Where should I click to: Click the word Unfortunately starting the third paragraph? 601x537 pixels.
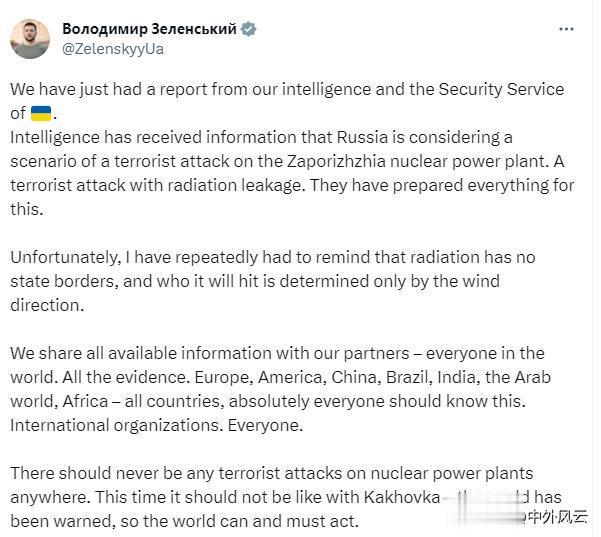click(x=65, y=258)
